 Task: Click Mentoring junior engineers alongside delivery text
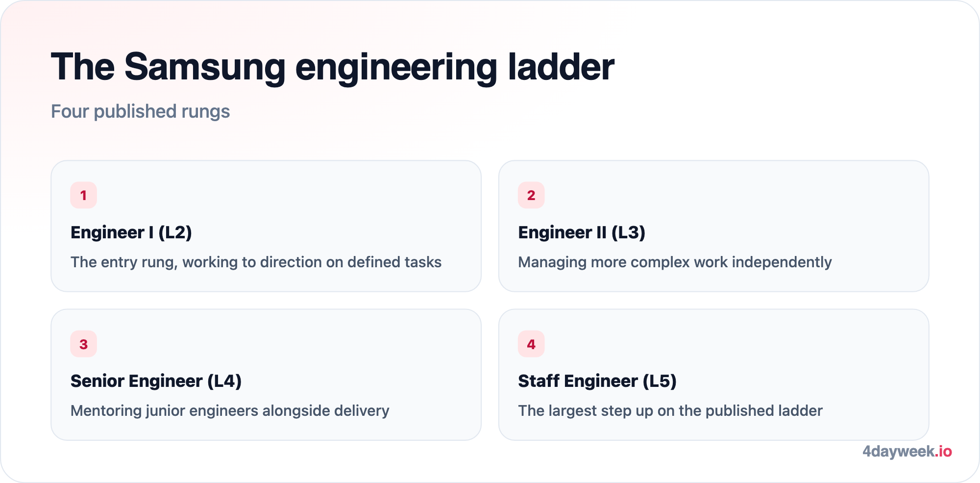(x=230, y=411)
